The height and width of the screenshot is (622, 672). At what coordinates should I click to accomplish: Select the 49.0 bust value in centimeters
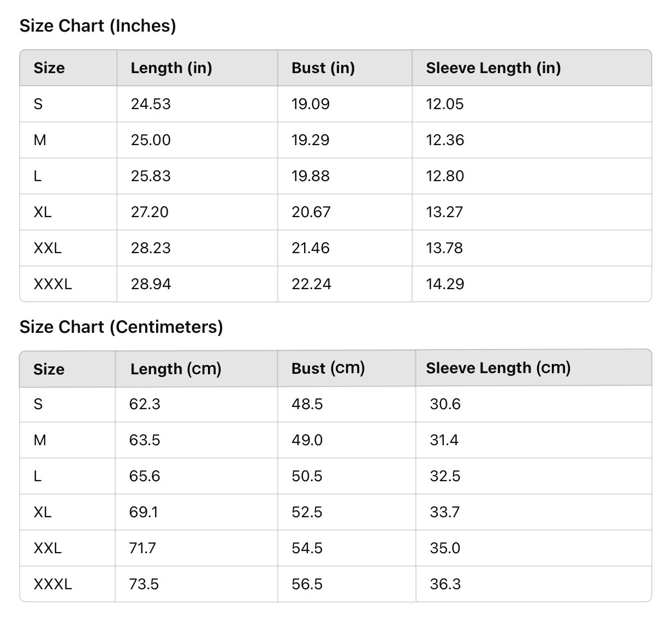[x=307, y=440]
